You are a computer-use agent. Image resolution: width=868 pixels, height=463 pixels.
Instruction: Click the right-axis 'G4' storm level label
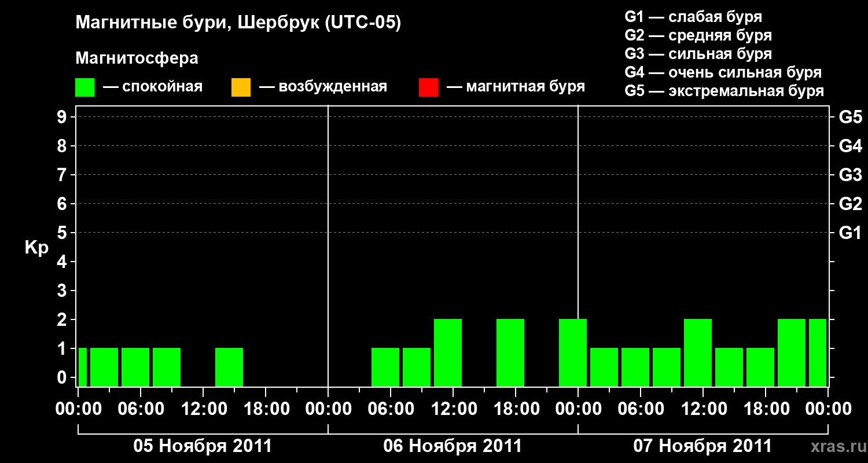tap(850, 146)
